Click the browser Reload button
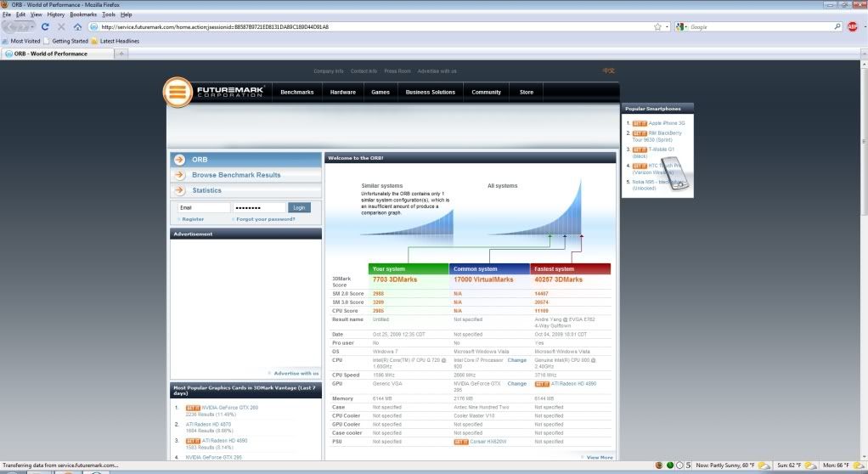Image resolution: width=868 pixels, height=474 pixels. click(45, 26)
